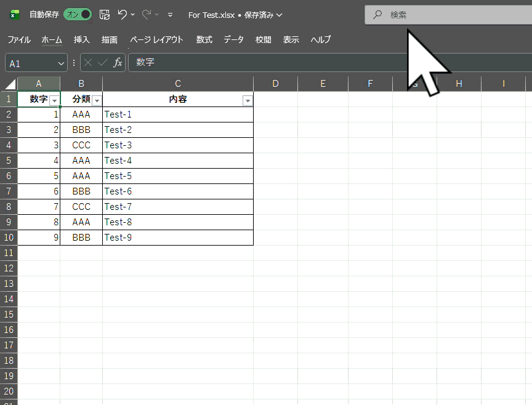Select row 20 header
Screen dimensions: 532x405
click(x=9, y=391)
